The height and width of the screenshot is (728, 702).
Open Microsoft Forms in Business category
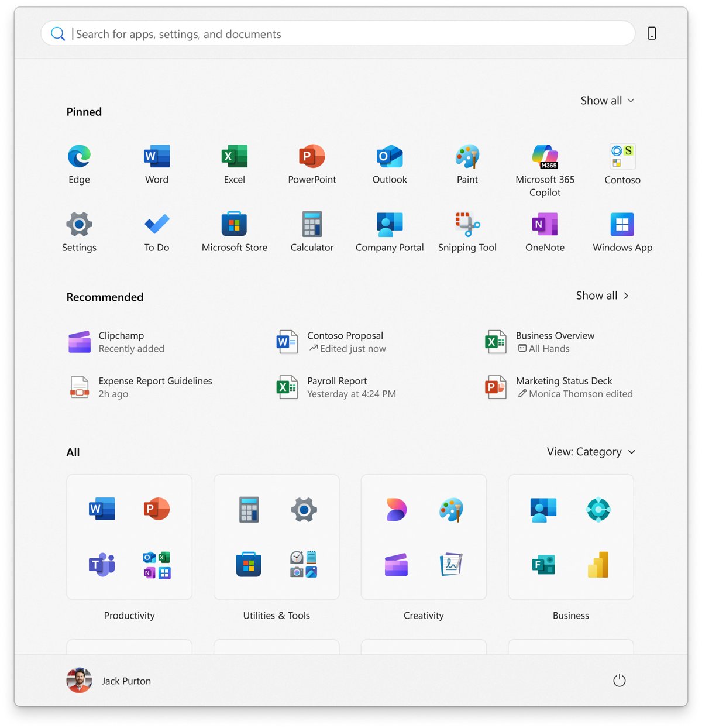tap(543, 565)
